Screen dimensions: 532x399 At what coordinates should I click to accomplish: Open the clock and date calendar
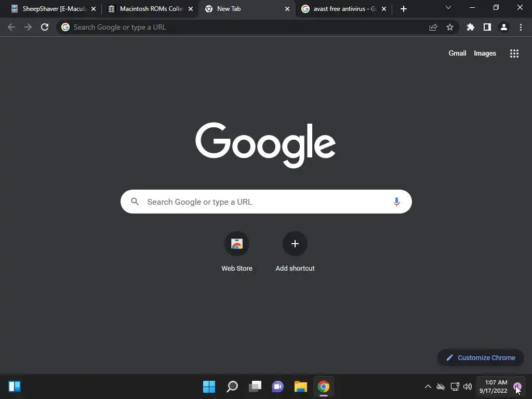(x=493, y=387)
